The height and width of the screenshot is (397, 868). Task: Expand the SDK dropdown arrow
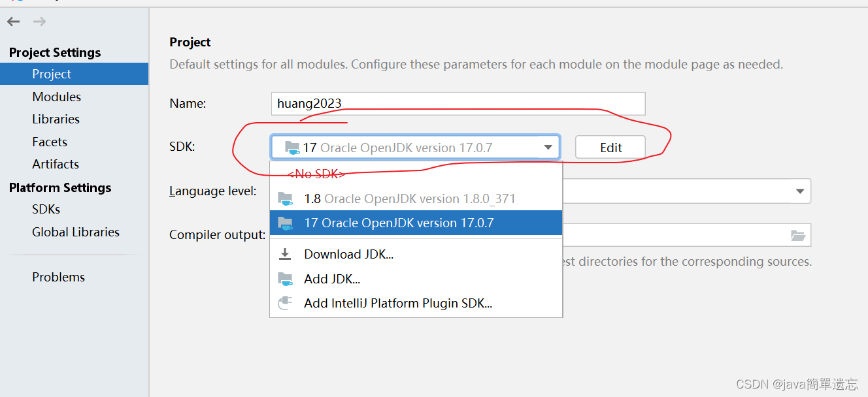[x=548, y=148]
